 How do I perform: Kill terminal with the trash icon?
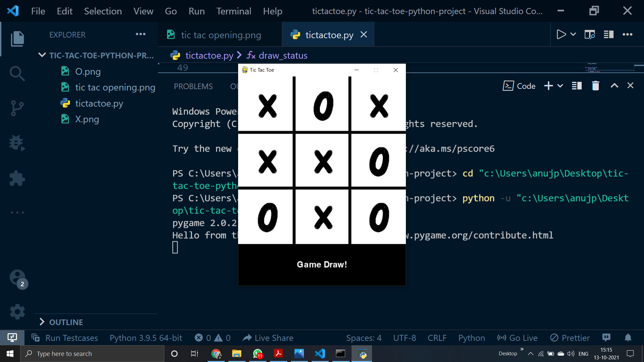595,86
